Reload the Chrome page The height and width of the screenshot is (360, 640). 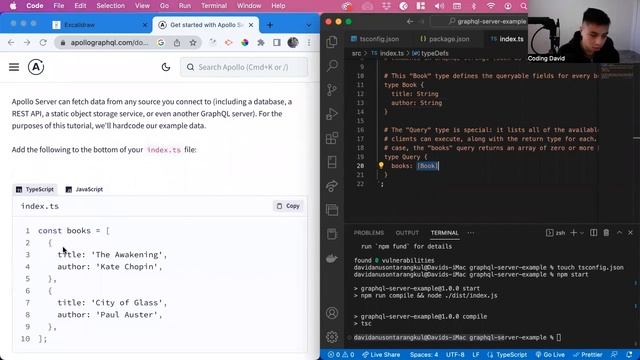(43, 42)
